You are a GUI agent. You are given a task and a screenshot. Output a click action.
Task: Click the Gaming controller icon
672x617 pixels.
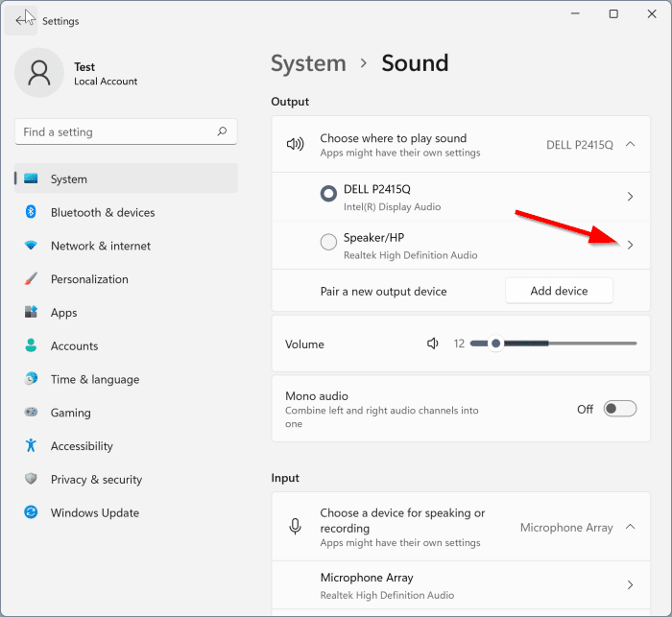pos(31,413)
